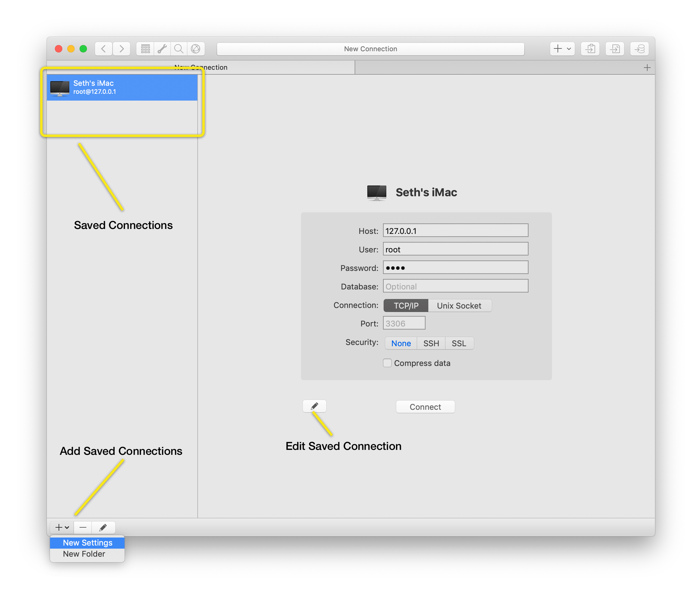Image resolution: width=700 pixels, height=598 pixels.
Task: Select None security option
Action: (x=399, y=343)
